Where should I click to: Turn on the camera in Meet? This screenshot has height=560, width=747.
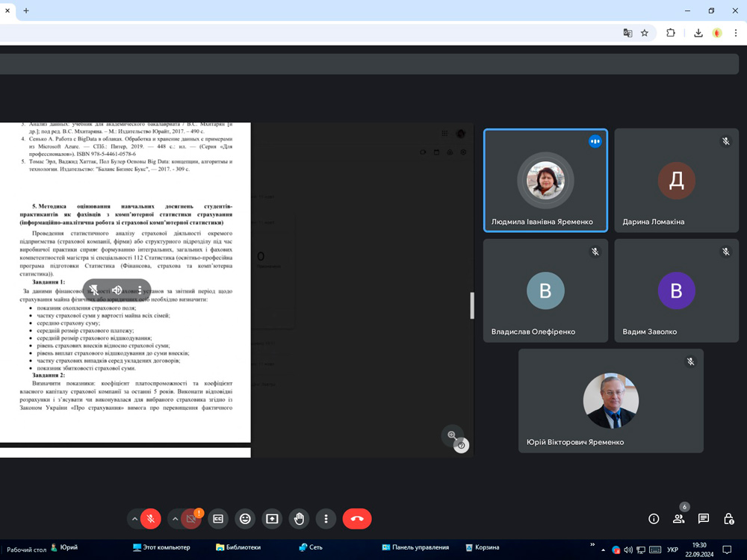pyautogui.click(x=191, y=518)
